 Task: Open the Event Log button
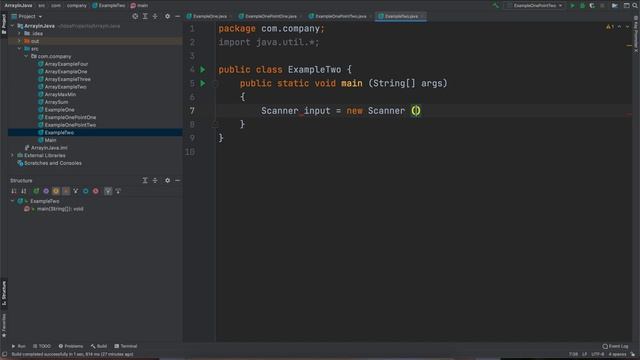(x=616, y=346)
